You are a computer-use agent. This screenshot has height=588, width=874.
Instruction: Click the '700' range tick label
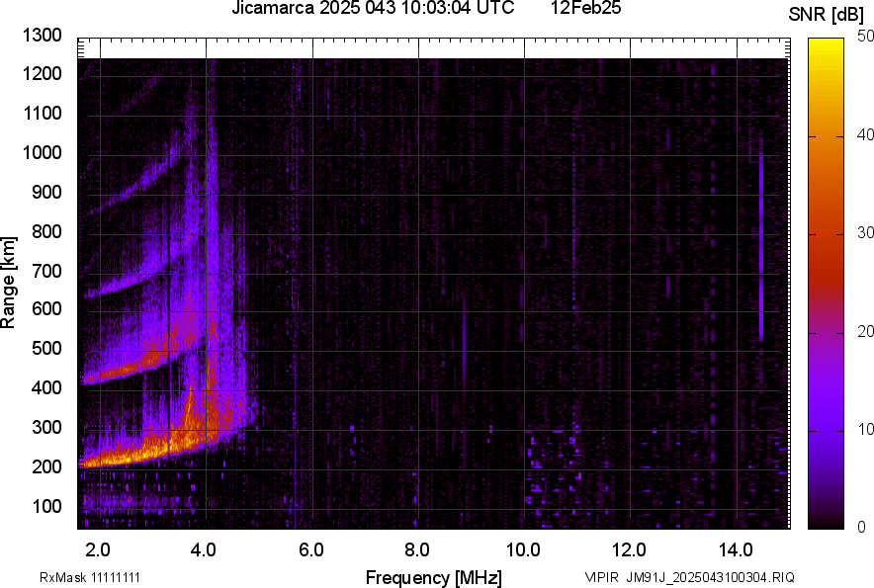pos(48,271)
